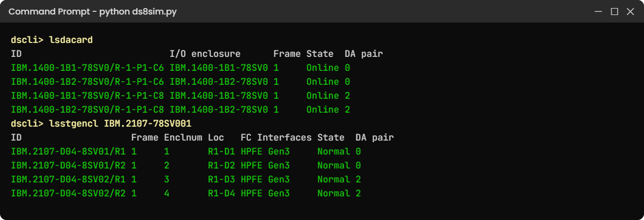
Task: Select ID 'IBM.1400-1B2-78SV0/R-1-P1-C6'
Action: click(87, 82)
